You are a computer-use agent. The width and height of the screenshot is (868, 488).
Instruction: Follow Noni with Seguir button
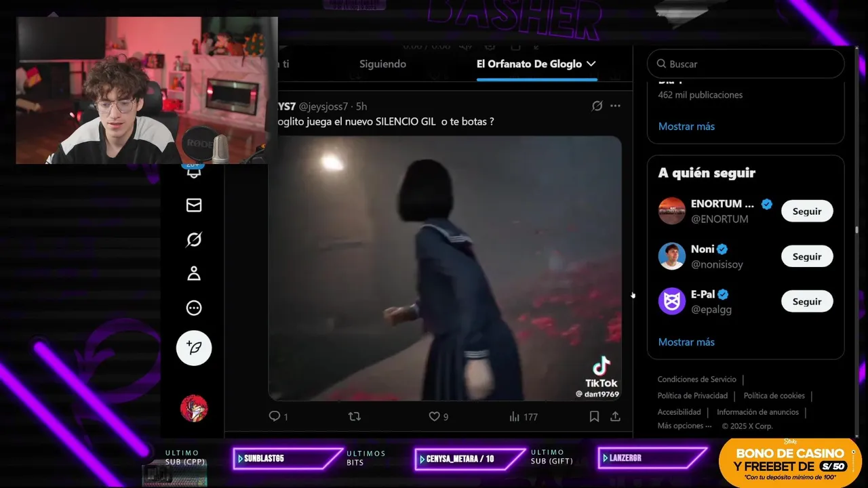click(807, 256)
